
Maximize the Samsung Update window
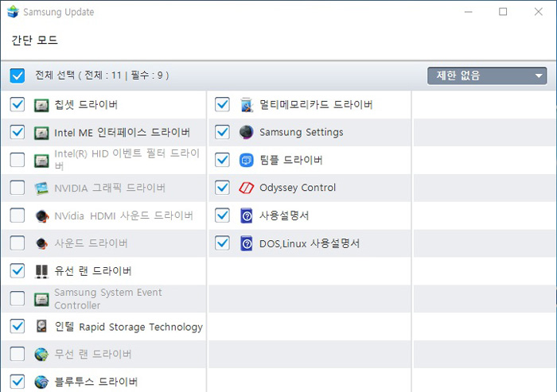pos(503,12)
